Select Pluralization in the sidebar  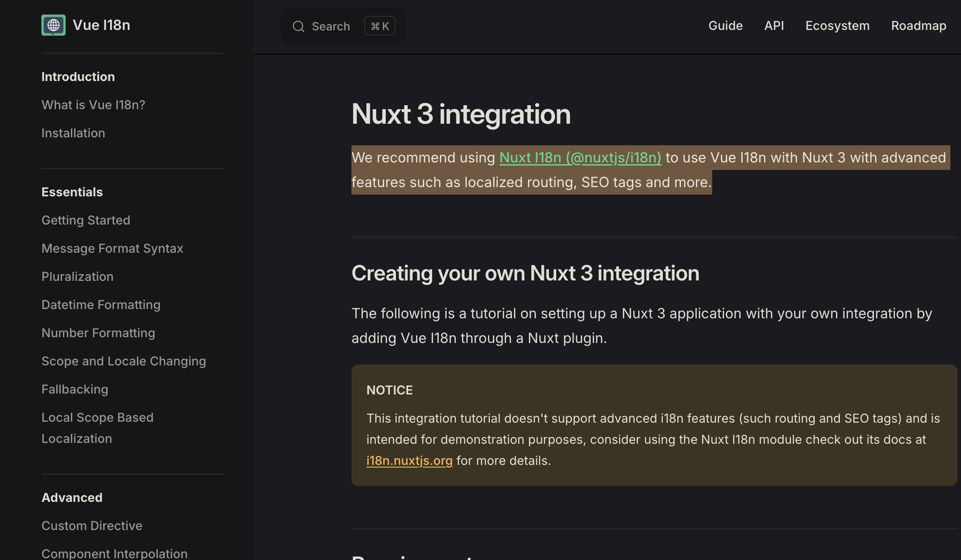pyautogui.click(x=78, y=276)
